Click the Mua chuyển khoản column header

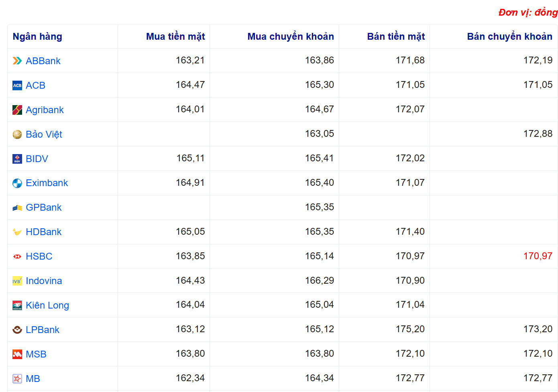coord(290,37)
